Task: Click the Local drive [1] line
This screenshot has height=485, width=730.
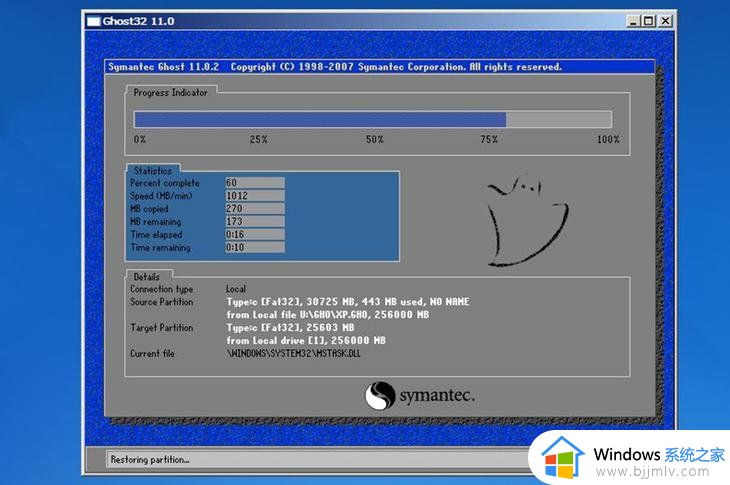Action: coord(306,341)
